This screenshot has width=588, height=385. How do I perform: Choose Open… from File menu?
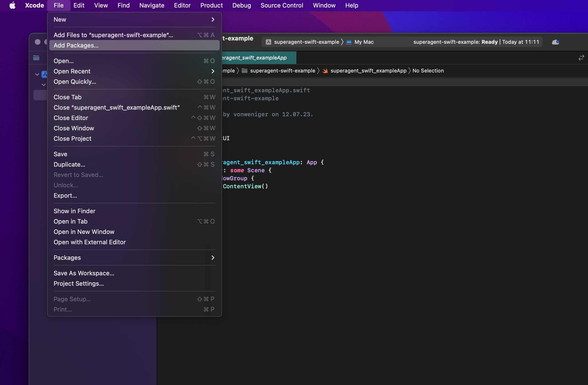pos(134,61)
